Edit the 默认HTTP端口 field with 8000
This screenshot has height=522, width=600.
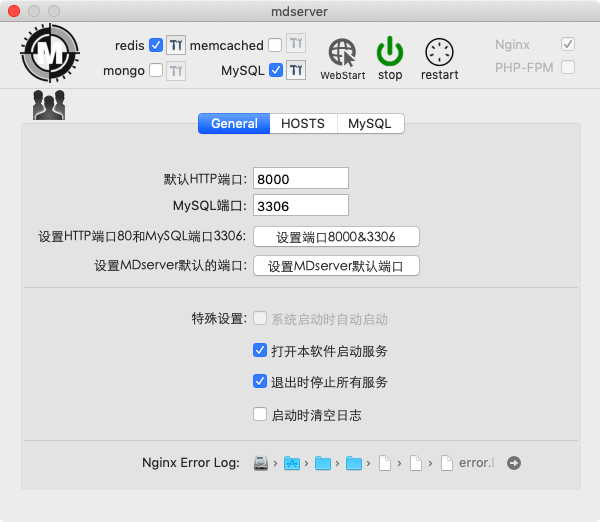coord(301,178)
